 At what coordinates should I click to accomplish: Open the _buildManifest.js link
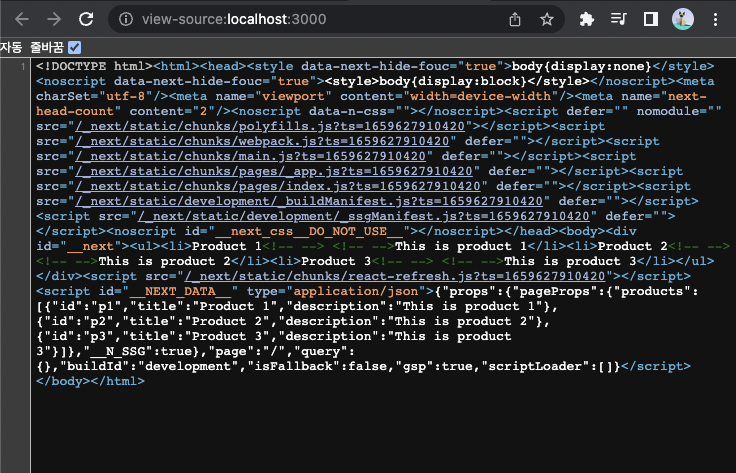click(309, 201)
